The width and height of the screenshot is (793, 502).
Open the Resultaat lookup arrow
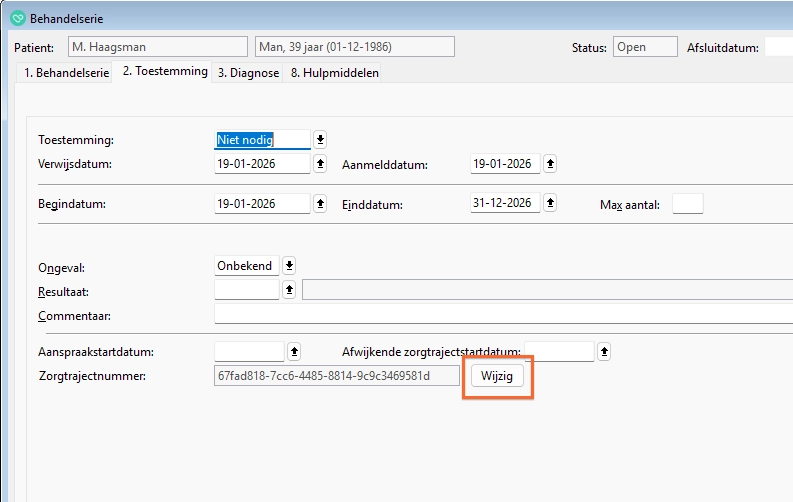(x=289, y=290)
